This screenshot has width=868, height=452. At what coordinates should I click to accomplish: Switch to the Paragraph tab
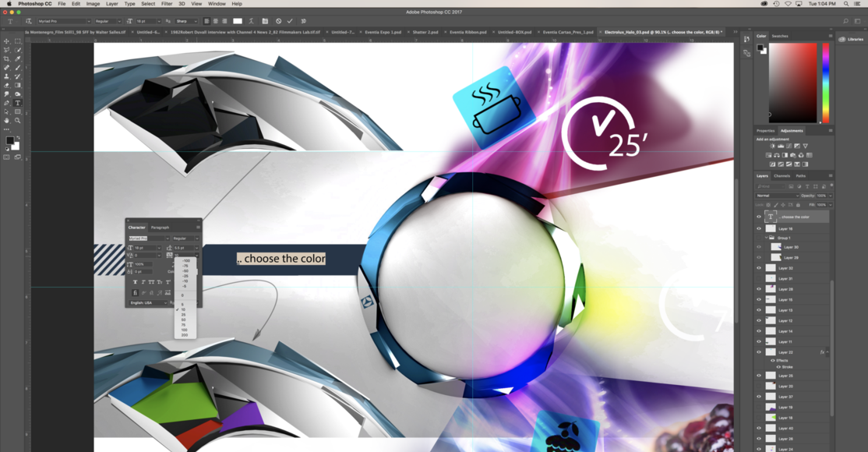160,227
